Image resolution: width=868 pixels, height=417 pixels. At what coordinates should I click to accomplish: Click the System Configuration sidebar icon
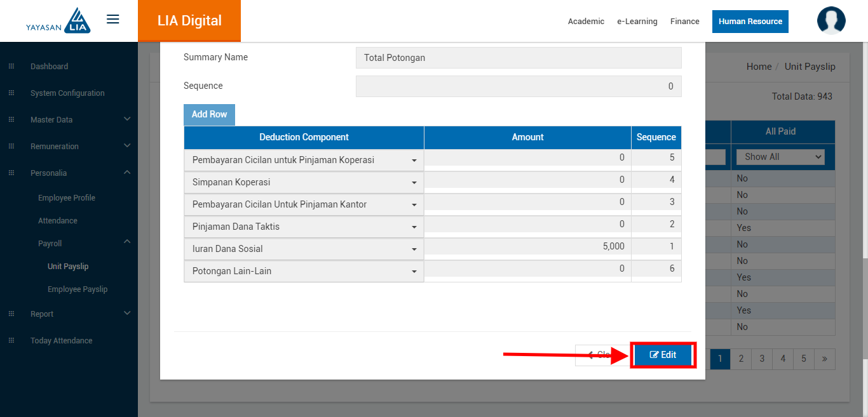(x=11, y=93)
